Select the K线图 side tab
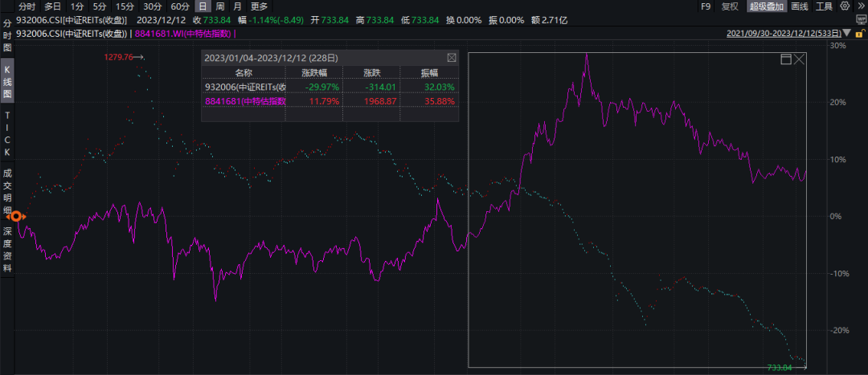Screen dimensions: 868x375 (7, 83)
